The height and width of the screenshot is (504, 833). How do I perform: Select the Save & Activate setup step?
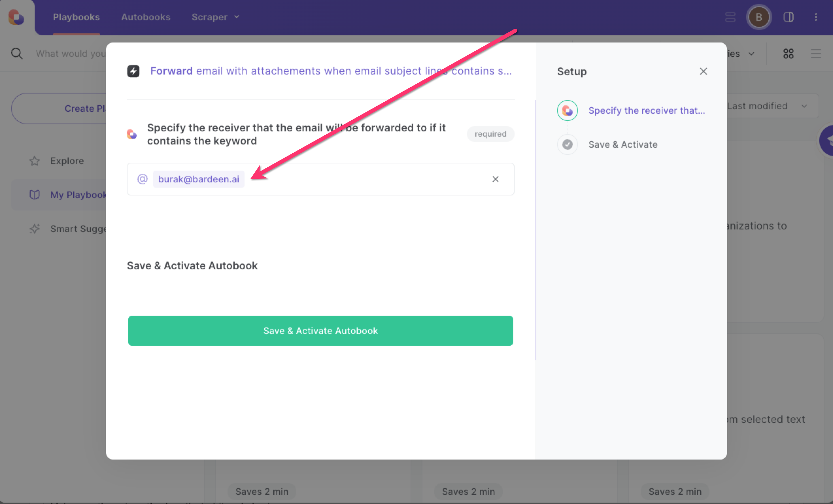point(623,144)
